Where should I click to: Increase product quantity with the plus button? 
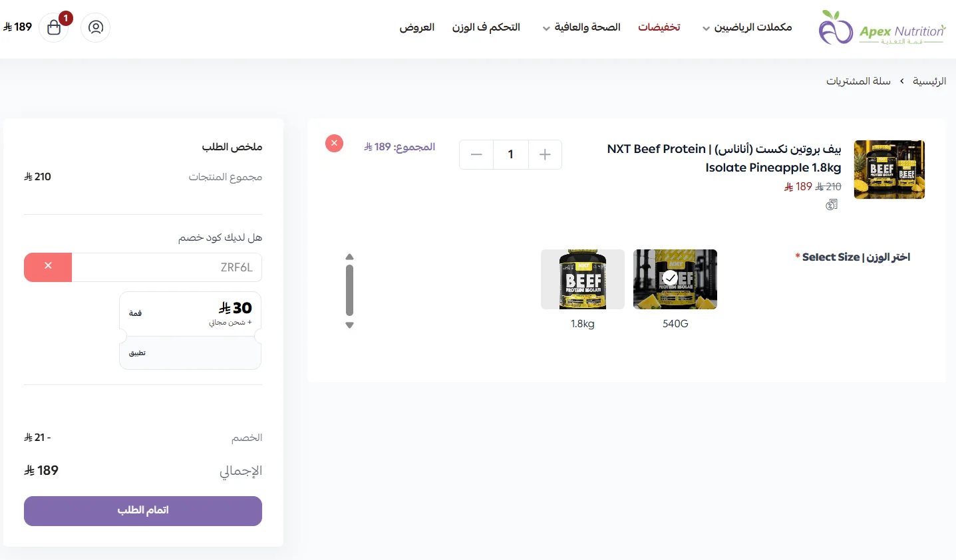(x=545, y=154)
